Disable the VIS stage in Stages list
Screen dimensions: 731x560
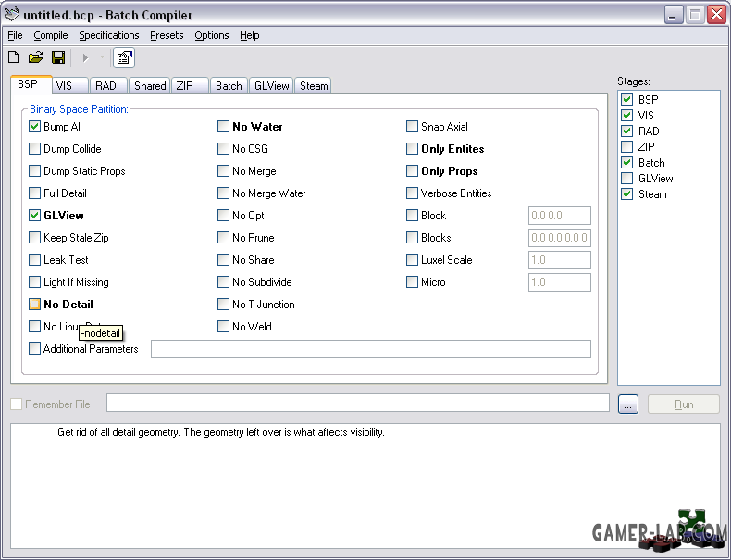point(627,115)
